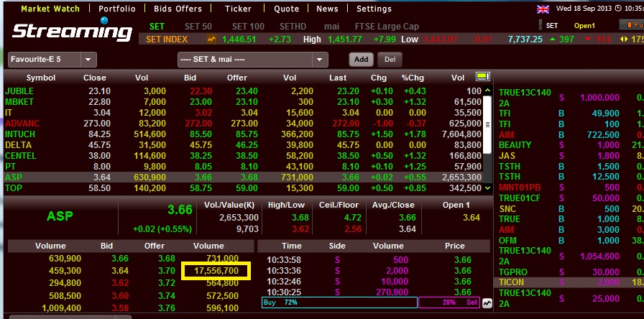Open the SET INDEX mini chart icon
The width and height of the screenshot is (644, 319).
click(x=211, y=40)
